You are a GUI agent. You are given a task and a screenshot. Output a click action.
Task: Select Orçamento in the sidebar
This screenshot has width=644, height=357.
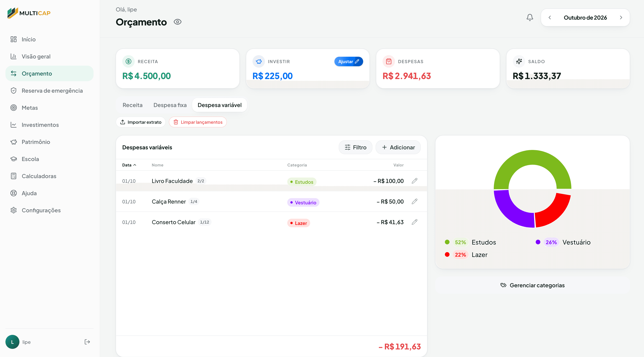coord(49,74)
